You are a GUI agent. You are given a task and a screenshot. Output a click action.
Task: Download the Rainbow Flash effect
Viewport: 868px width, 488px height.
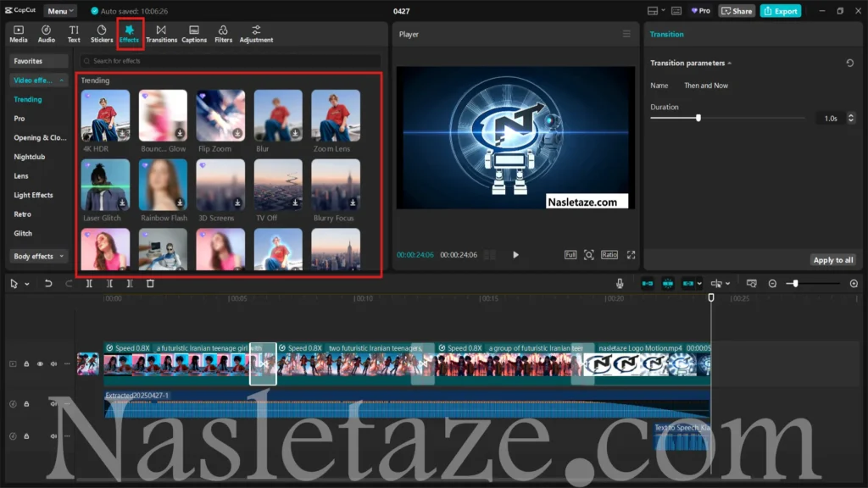pos(180,202)
